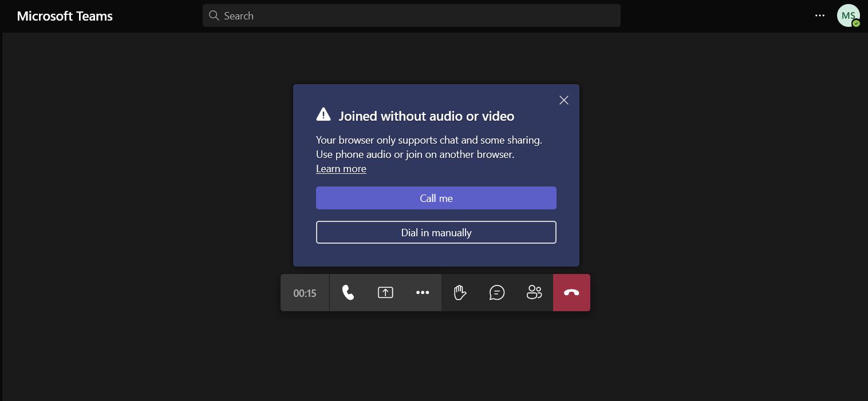
Task: Open the phone audio options in the call bar
Action: click(x=348, y=292)
